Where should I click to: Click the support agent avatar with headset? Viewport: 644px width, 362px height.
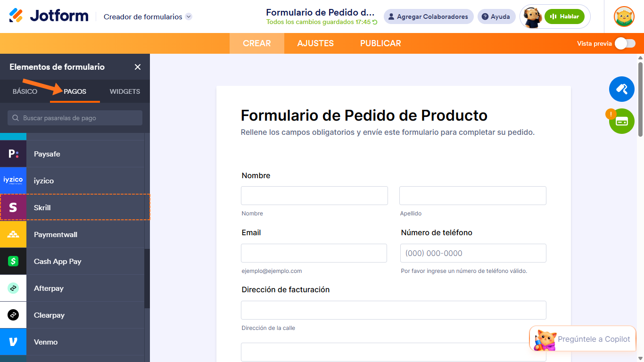tap(532, 17)
